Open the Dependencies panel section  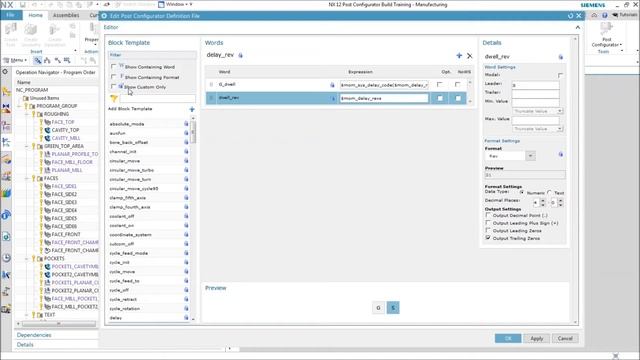(34, 335)
